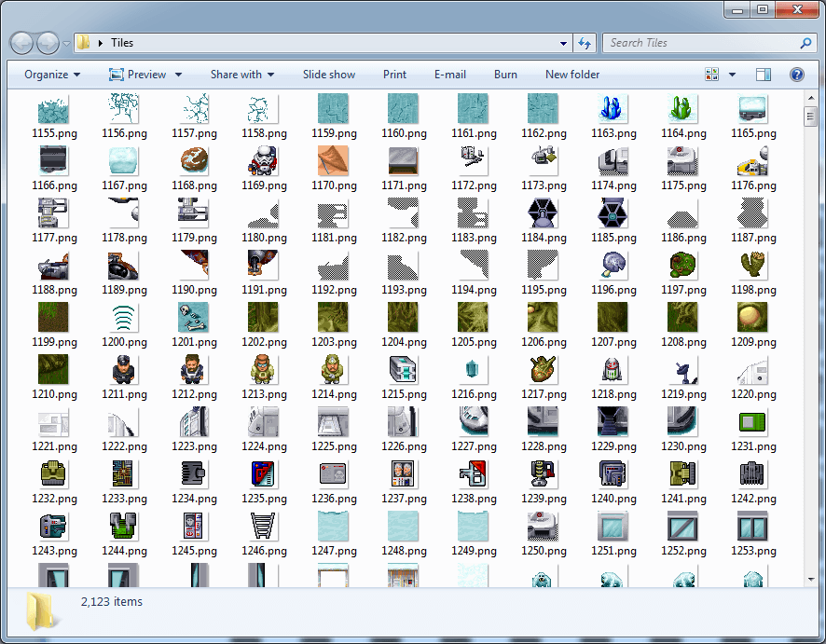
Task: Expand the Share with dropdown
Action: click(241, 75)
